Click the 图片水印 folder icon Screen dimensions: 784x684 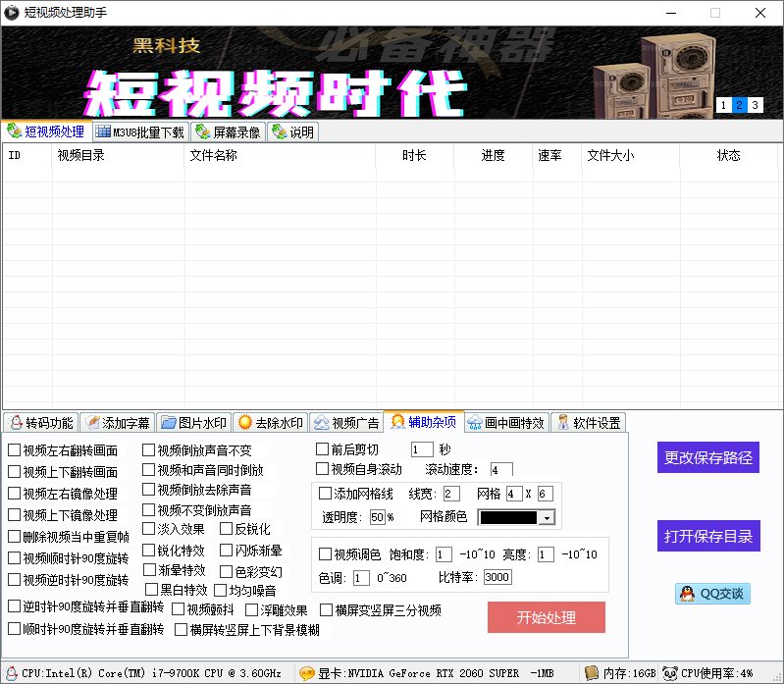[x=169, y=423]
